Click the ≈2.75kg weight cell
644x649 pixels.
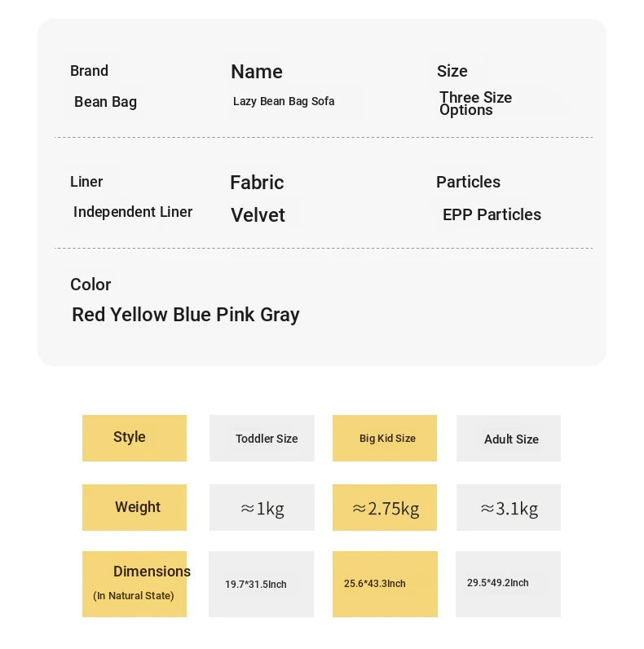[x=385, y=508]
